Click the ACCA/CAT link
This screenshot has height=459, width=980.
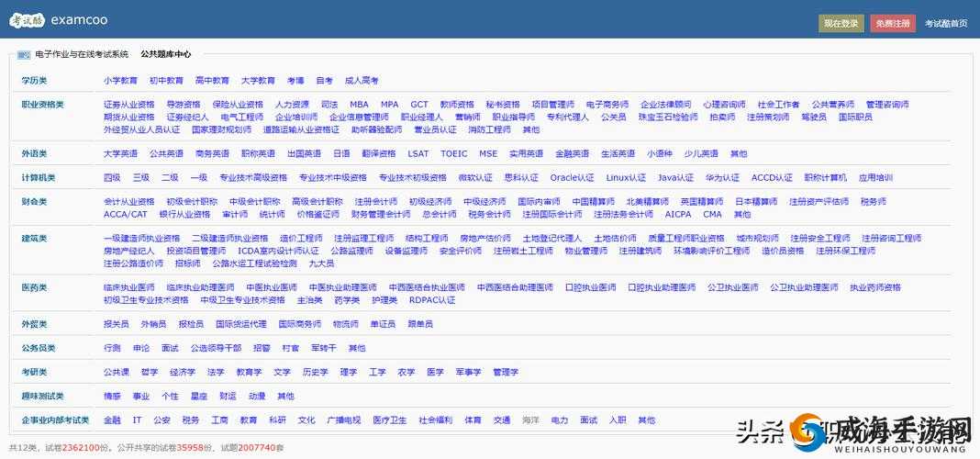[x=126, y=214]
